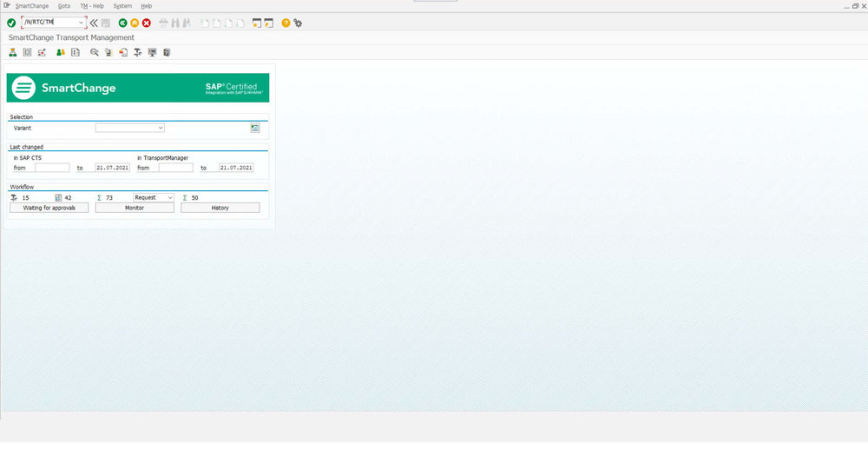The width and height of the screenshot is (868, 457).
Task: Open the TM - Help menu
Action: tap(92, 6)
